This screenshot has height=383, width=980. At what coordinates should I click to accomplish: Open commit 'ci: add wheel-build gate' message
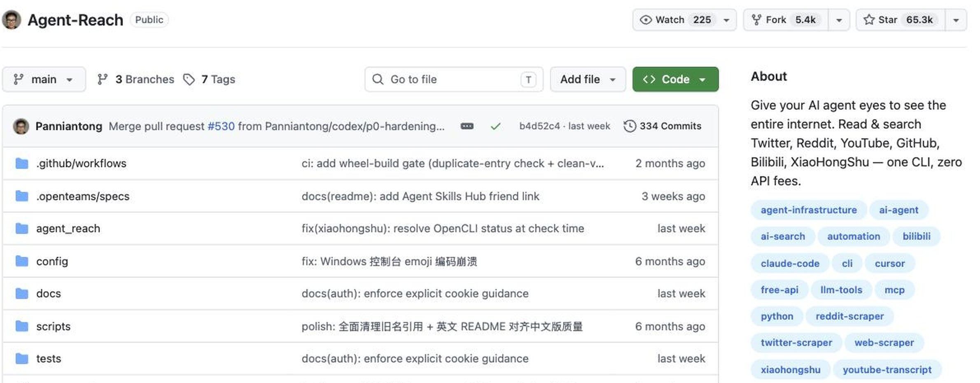click(x=453, y=163)
